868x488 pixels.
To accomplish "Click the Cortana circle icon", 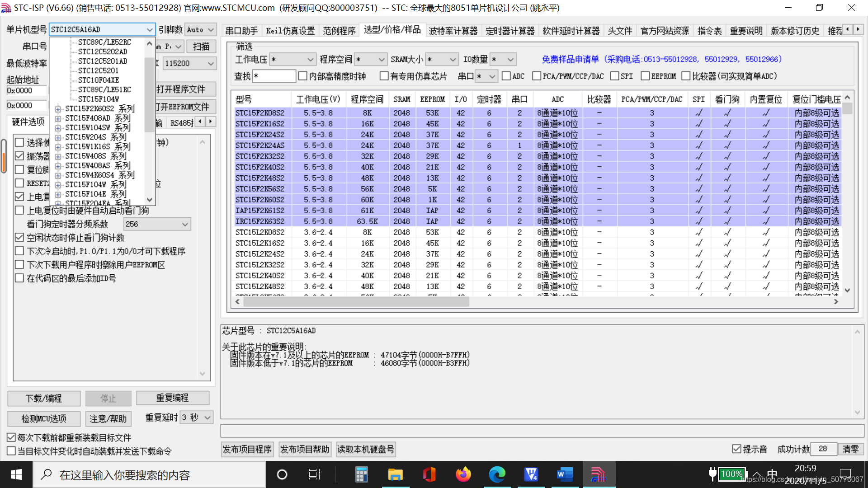I will (282, 474).
